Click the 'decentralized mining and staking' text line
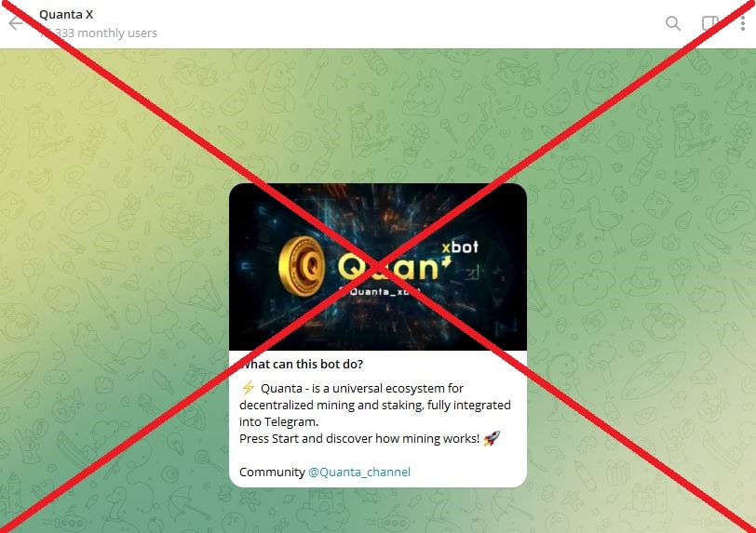Image resolution: width=756 pixels, height=533 pixels. pyautogui.click(x=374, y=405)
